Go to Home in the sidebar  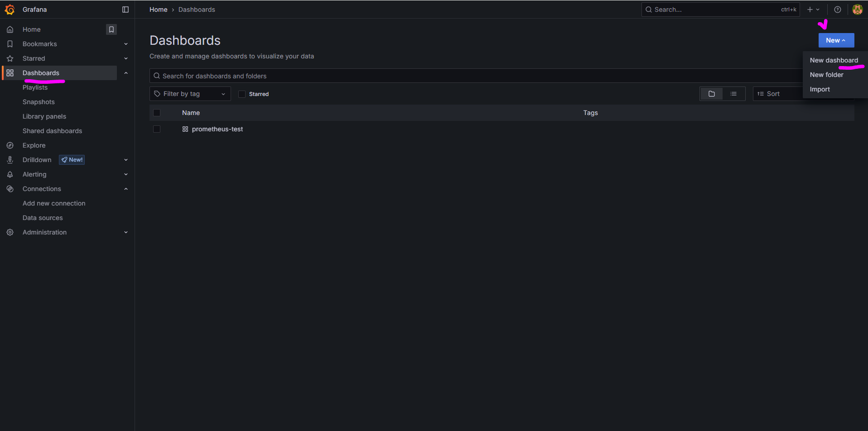pos(32,29)
